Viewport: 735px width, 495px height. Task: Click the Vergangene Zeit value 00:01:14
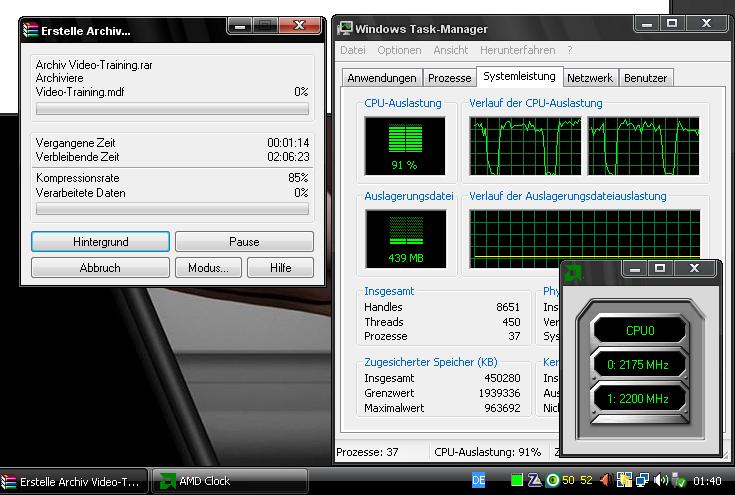[x=288, y=142]
